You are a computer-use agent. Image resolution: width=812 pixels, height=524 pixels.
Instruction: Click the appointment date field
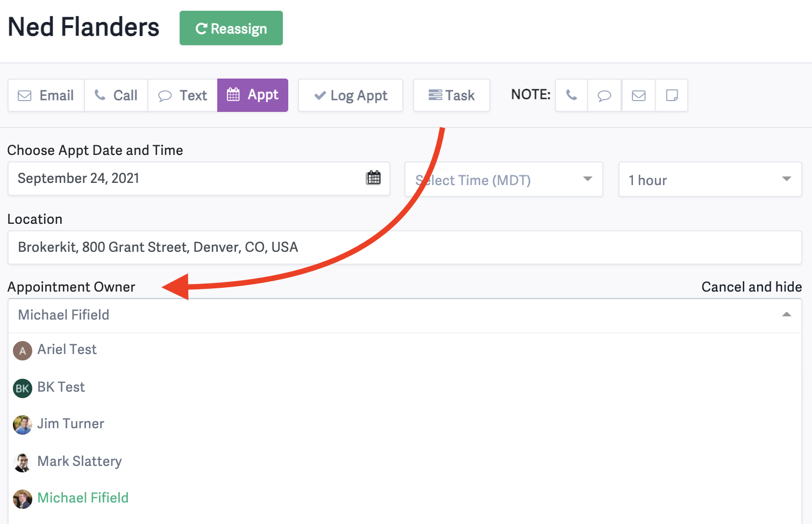click(199, 179)
